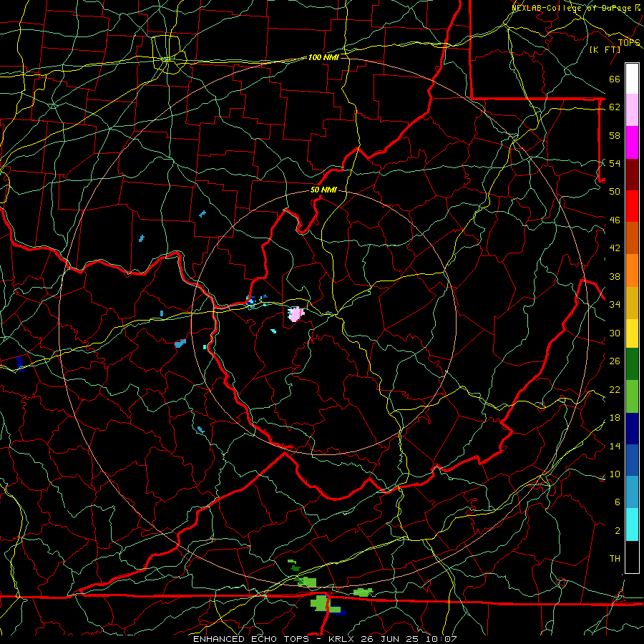This screenshot has width=644, height=644.
Task: Click the "30" legend value
Action: point(615,333)
